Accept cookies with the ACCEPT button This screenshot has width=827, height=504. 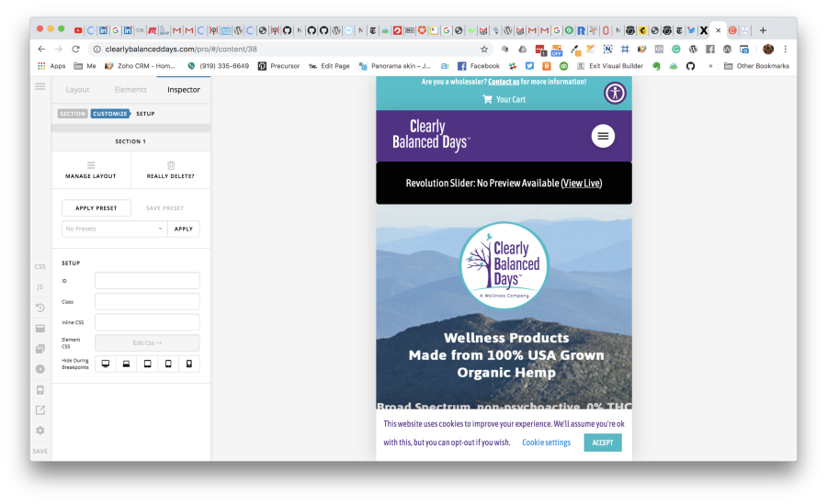pos(602,442)
